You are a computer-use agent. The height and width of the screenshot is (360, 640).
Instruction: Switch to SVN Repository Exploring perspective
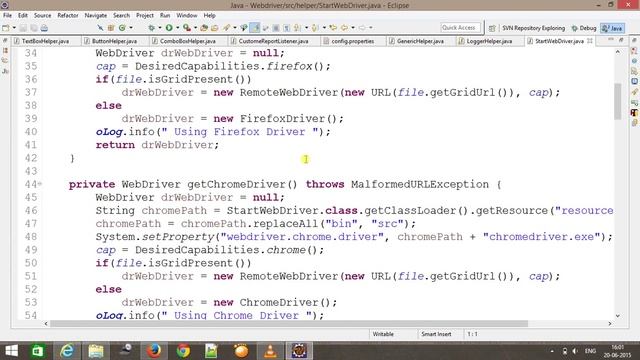(533, 28)
